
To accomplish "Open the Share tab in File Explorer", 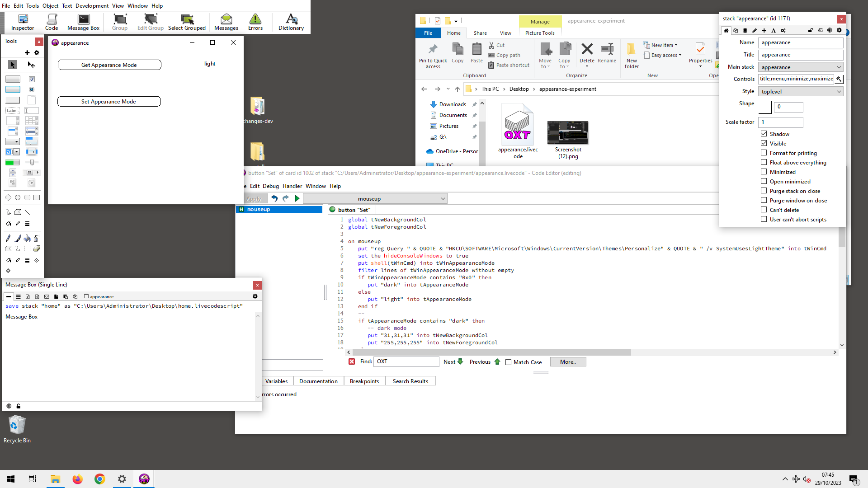I will tap(480, 33).
